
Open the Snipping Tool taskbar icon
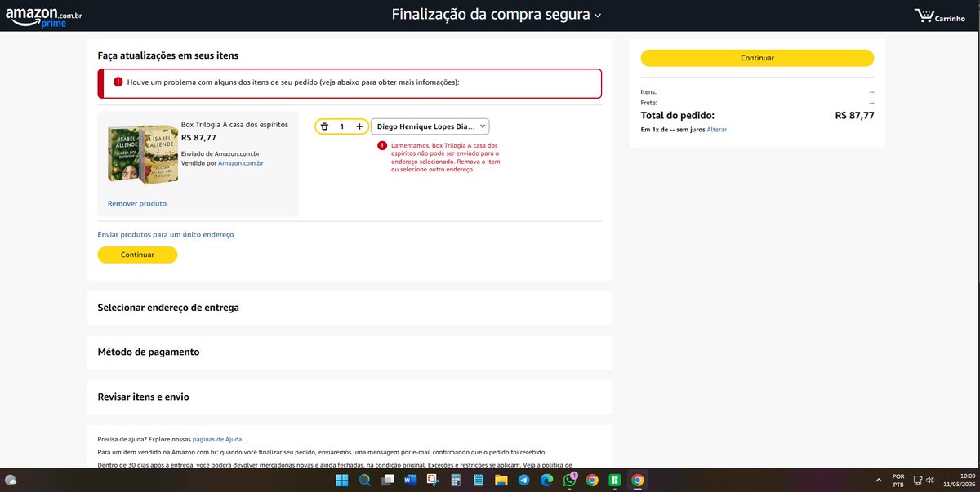(433, 480)
